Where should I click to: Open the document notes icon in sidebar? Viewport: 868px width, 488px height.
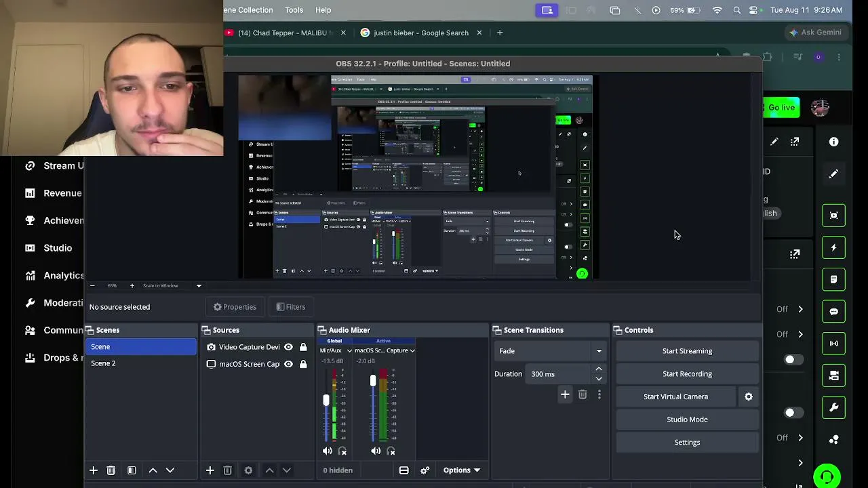click(834, 279)
